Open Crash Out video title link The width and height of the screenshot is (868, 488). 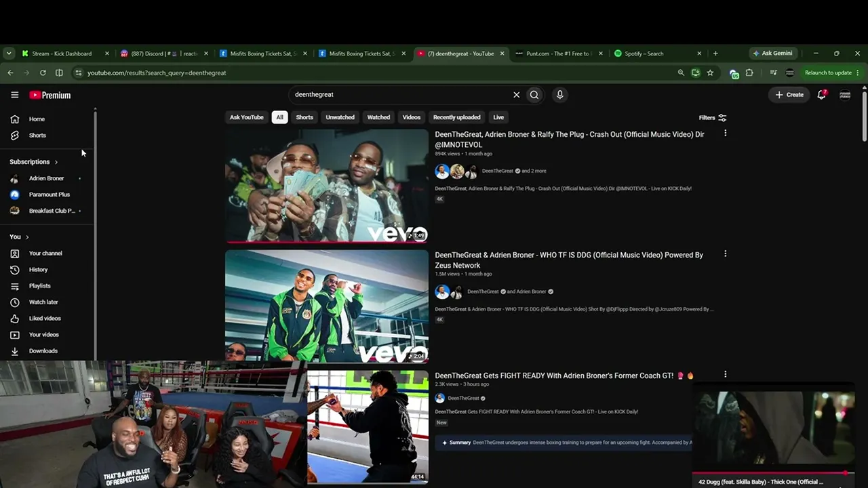click(x=570, y=140)
